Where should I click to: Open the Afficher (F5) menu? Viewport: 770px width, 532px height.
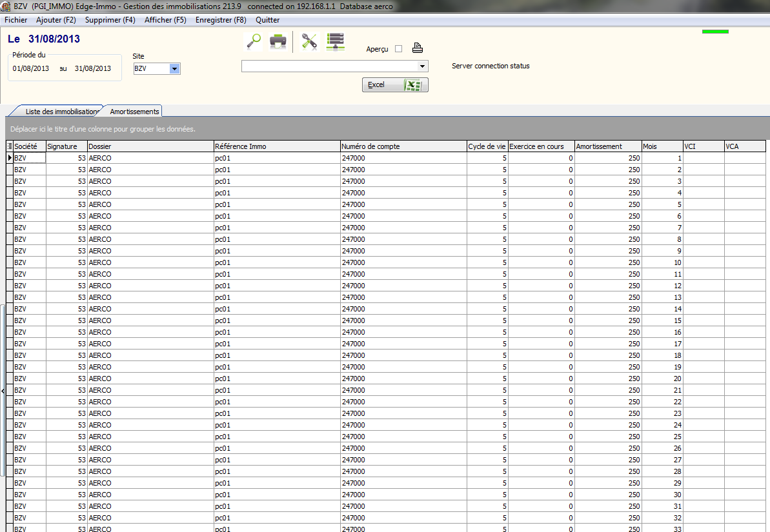click(165, 20)
